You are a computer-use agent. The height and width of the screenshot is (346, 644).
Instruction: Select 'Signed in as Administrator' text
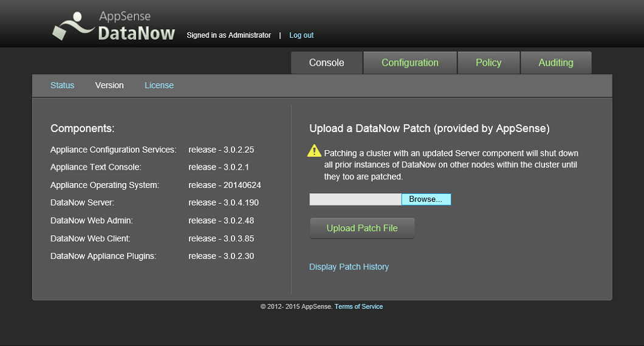[x=229, y=35]
